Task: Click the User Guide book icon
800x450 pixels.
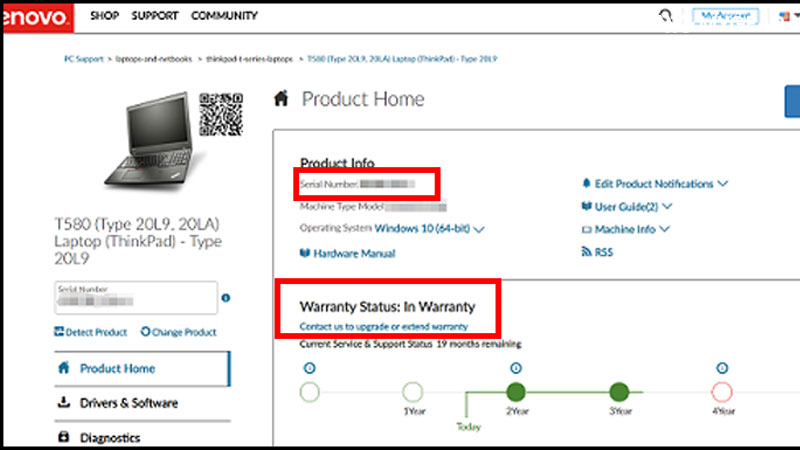Action: [586, 206]
